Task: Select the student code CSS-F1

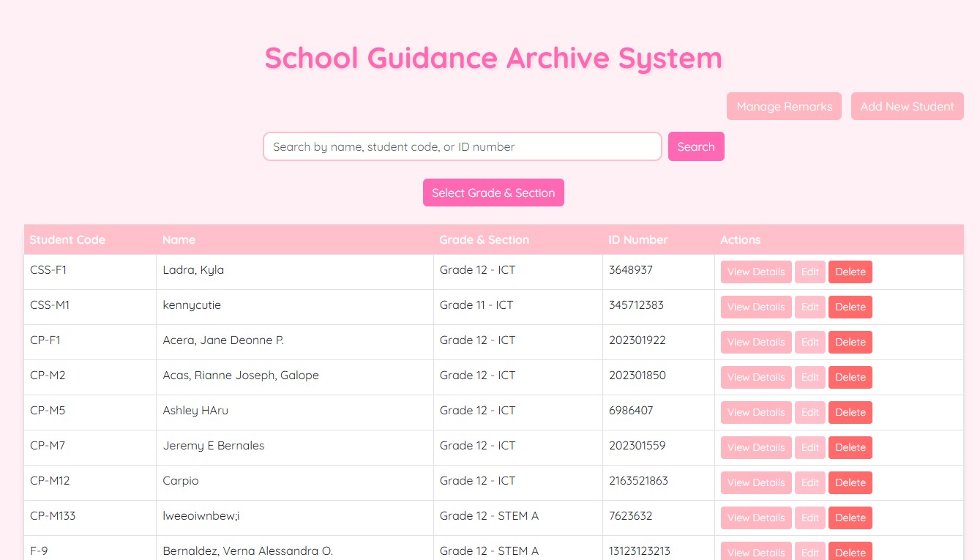Action: coord(48,269)
